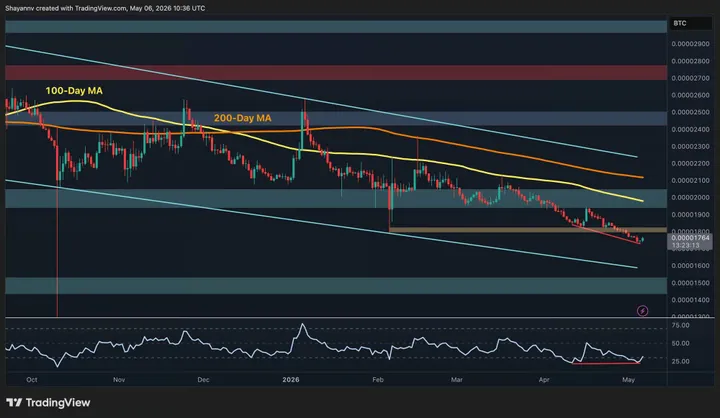Select the Dec marker on time axis
720x418 pixels.
click(203, 379)
